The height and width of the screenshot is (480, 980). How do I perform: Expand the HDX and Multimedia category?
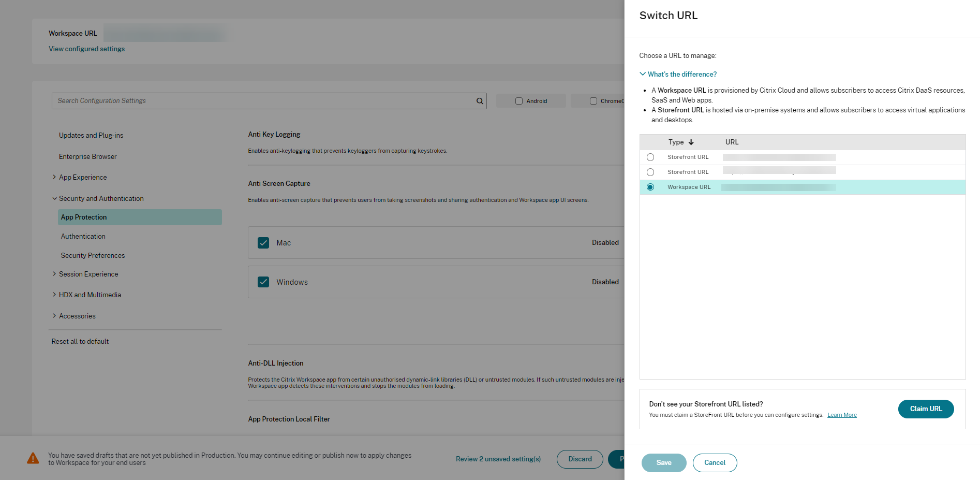[x=54, y=295]
